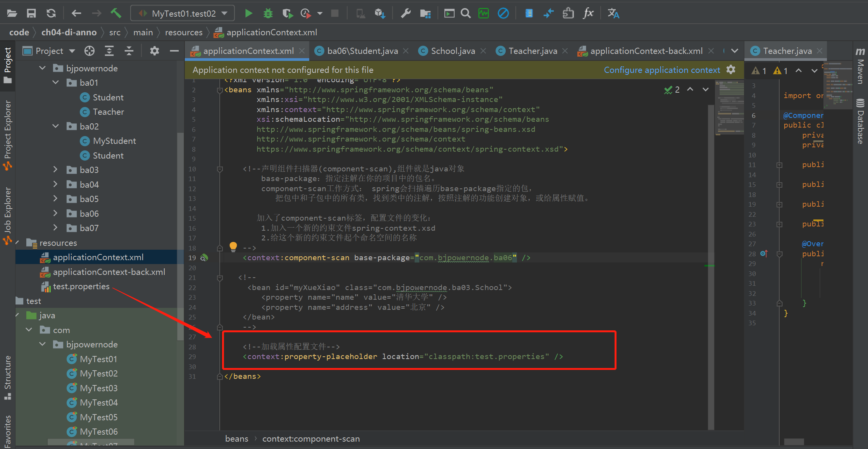Image resolution: width=868 pixels, height=449 pixels.
Task: Open MyTest01.test02 run configuration dropdown
Action: 183,14
